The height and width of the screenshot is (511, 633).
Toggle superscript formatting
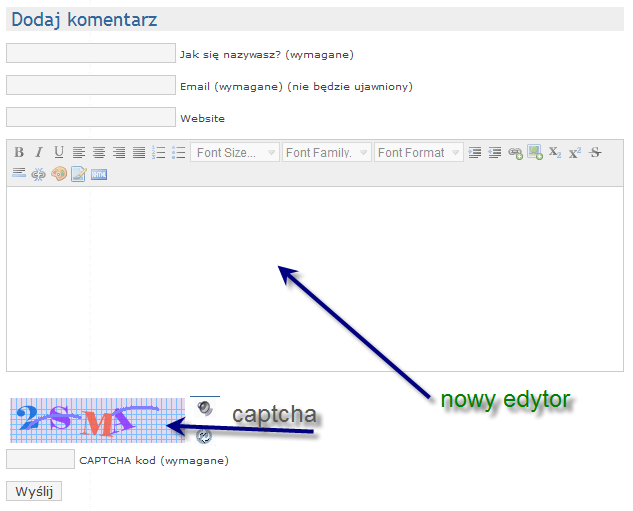tap(575, 153)
